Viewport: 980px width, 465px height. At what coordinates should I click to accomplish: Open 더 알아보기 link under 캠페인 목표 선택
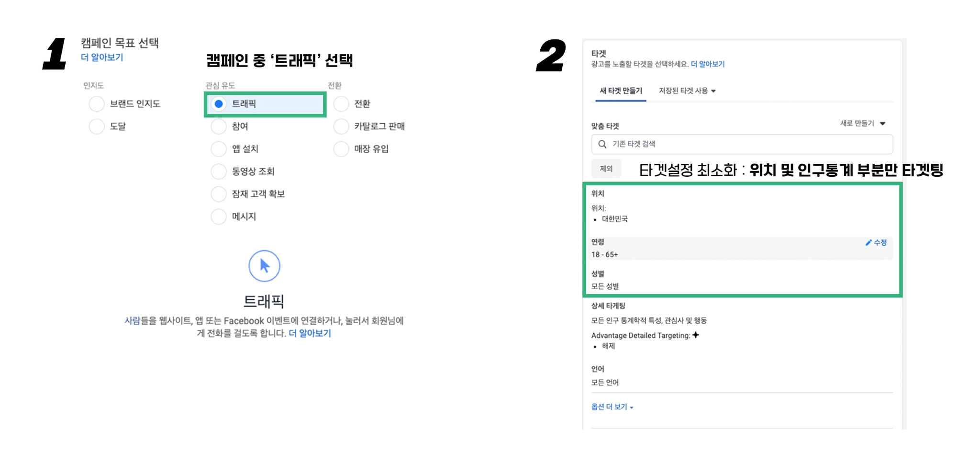tap(102, 57)
